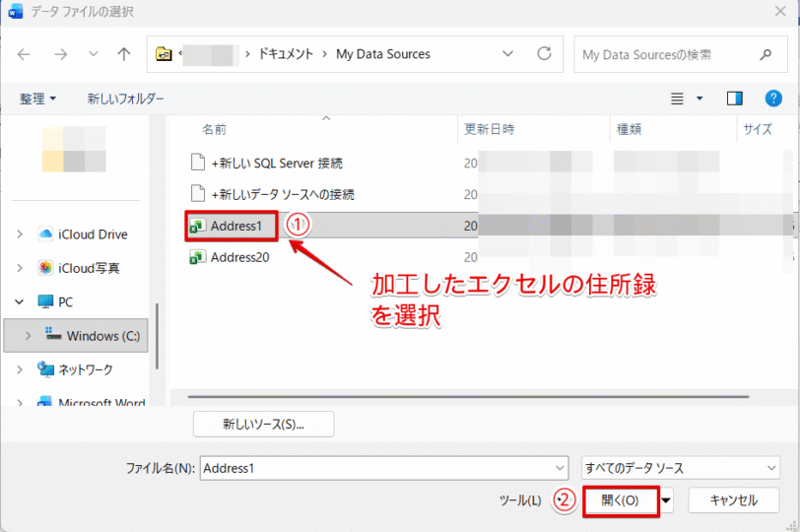800x532 pixels.
Task: Open the 整理 menu
Action: pyautogui.click(x=38, y=99)
